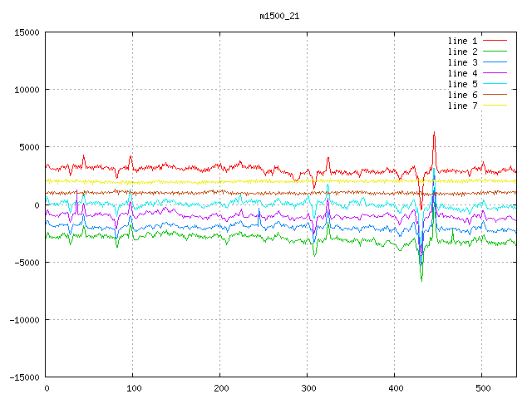Select the 'line 3' legend label
The height and width of the screenshot is (399, 532).
pyautogui.click(x=462, y=62)
